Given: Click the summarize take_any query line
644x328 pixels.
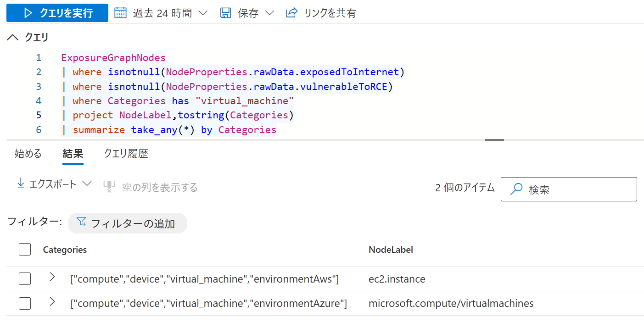Looking at the screenshot, I should tap(169, 130).
